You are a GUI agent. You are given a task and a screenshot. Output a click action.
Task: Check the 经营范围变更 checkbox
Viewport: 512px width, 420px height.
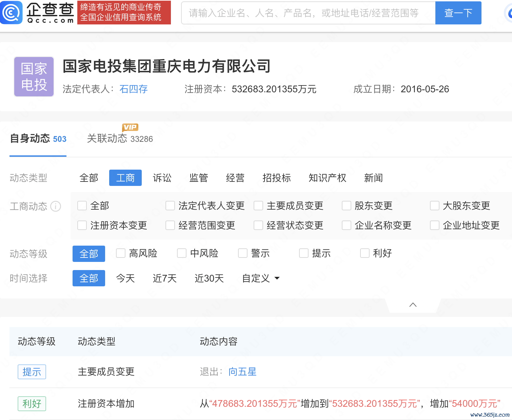click(x=170, y=225)
